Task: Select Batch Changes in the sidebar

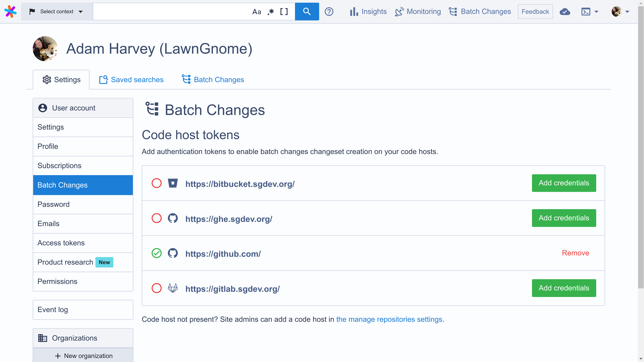Action: [83, 185]
